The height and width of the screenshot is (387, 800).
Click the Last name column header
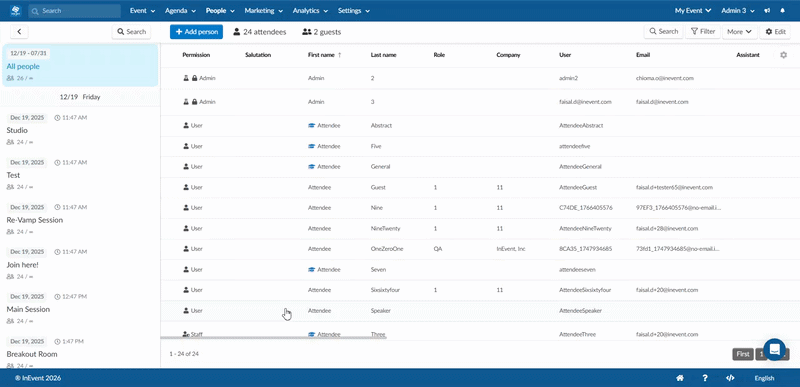pos(384,55)
